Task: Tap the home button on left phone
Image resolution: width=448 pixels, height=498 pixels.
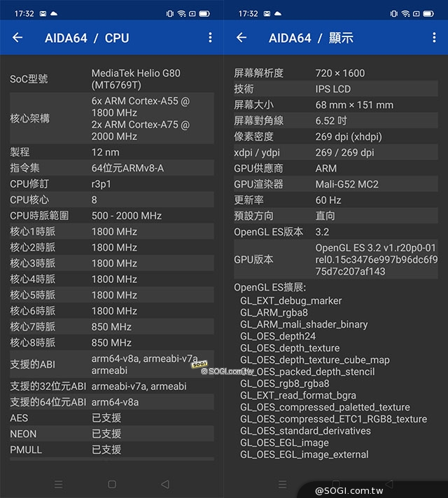Action: [x=112, y=484]
